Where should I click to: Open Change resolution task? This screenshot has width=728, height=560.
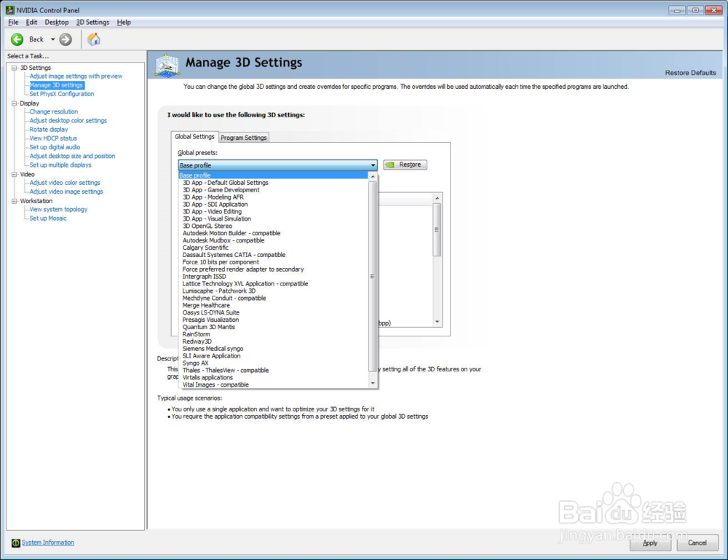point(53,112)
